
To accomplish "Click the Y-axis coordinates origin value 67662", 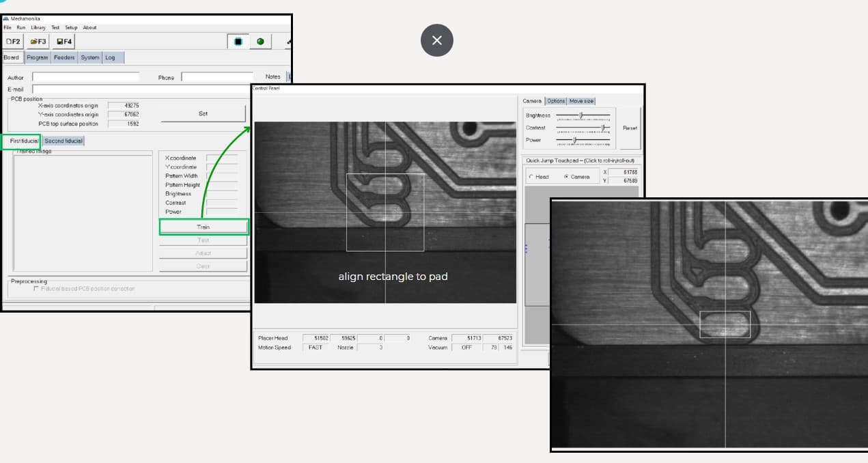I will tap(124, 115).
